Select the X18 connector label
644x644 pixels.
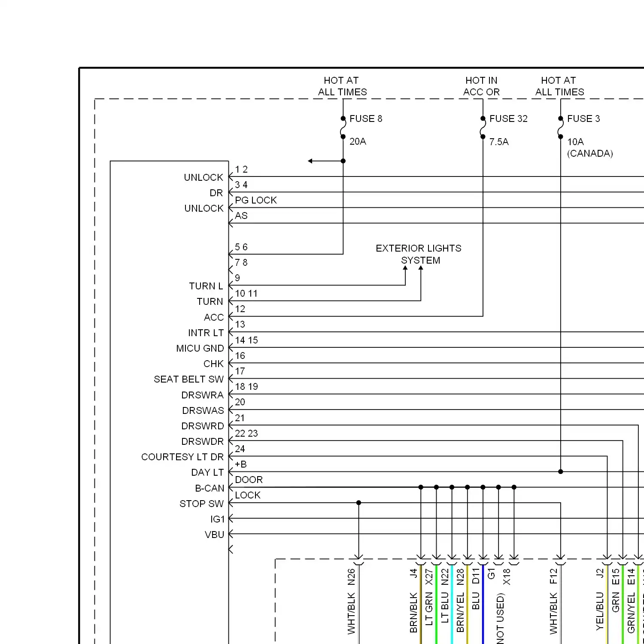click(x=507, y=577)
